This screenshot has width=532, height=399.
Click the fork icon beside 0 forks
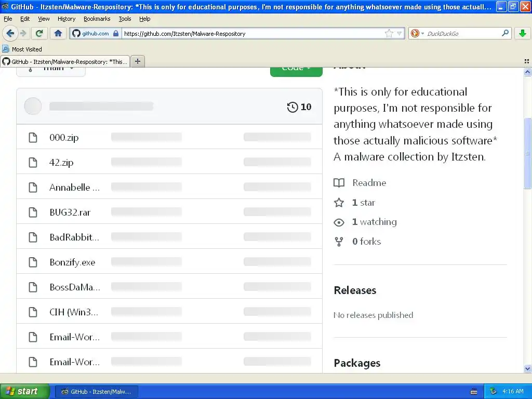pos(339,242)
